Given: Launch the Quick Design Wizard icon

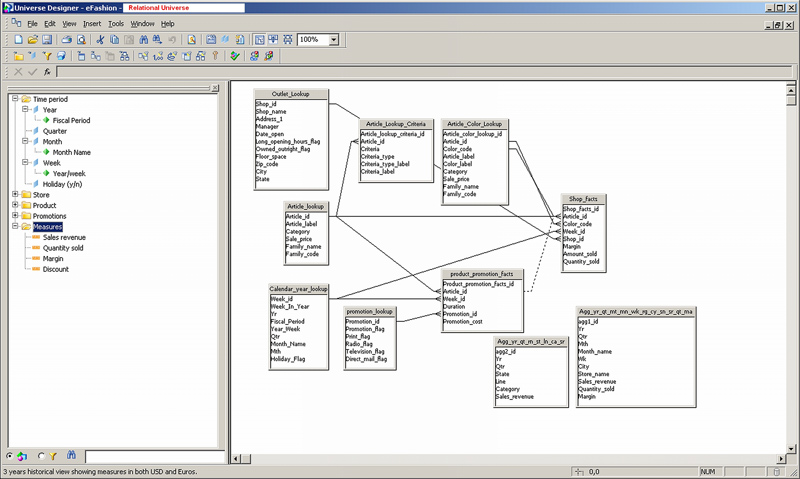Looking at the screenshot, I should coord(192,39).
